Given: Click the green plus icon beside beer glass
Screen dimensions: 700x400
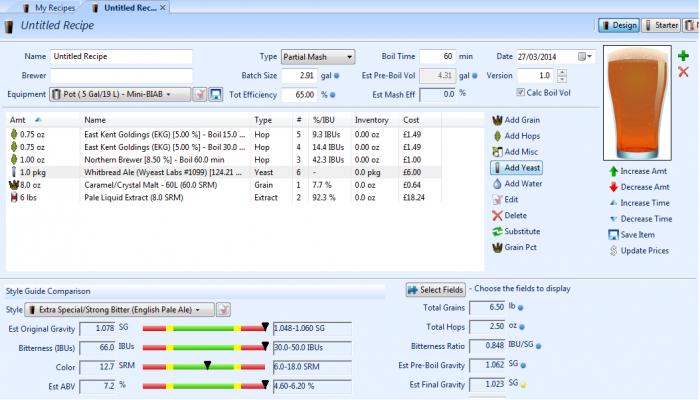Looking at the screenshot, I should 683,56.
